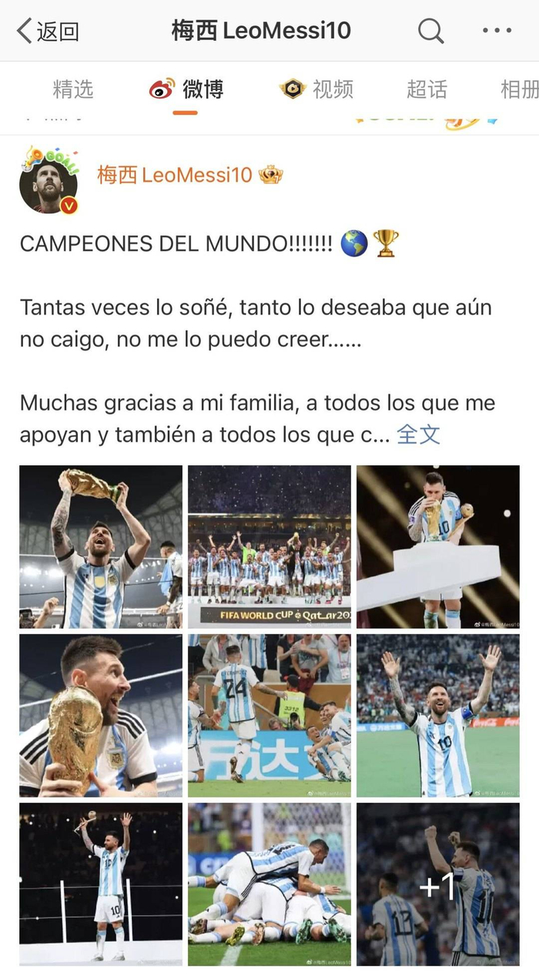Tap the video icon beside 视频 tab
The image size is (539, 980).
pos(293,89)
